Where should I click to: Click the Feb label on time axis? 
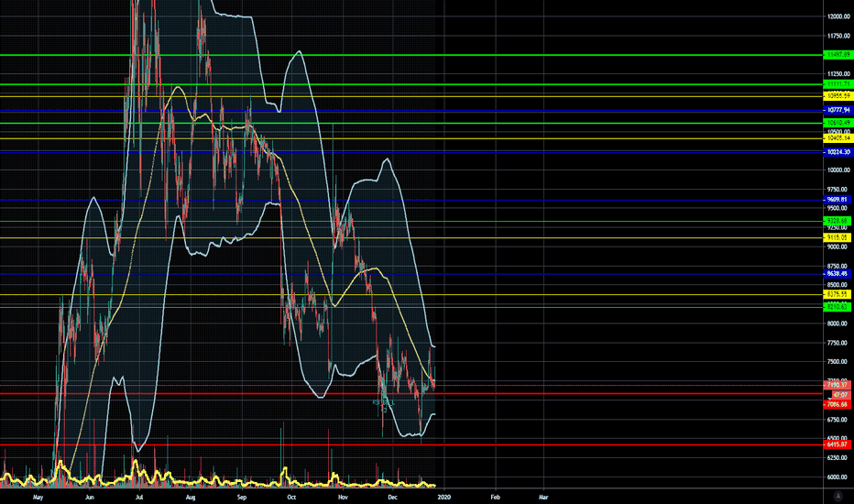[495, 497]
